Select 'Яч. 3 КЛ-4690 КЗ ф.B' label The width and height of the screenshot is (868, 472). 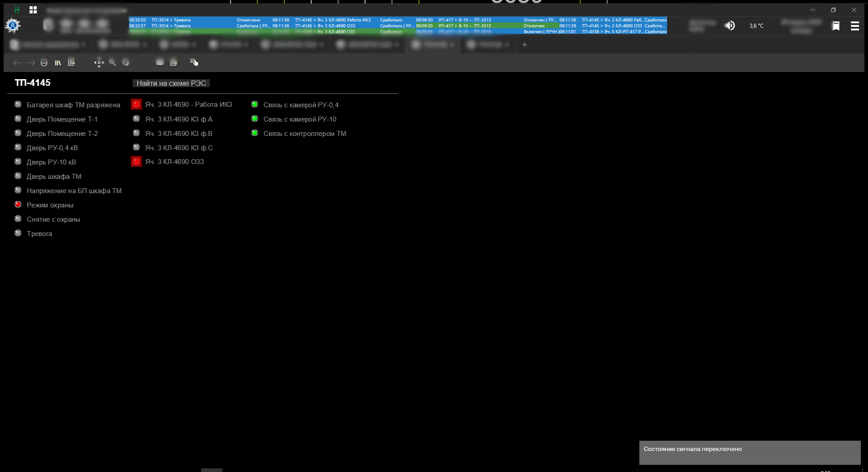(x=179, y=133)
